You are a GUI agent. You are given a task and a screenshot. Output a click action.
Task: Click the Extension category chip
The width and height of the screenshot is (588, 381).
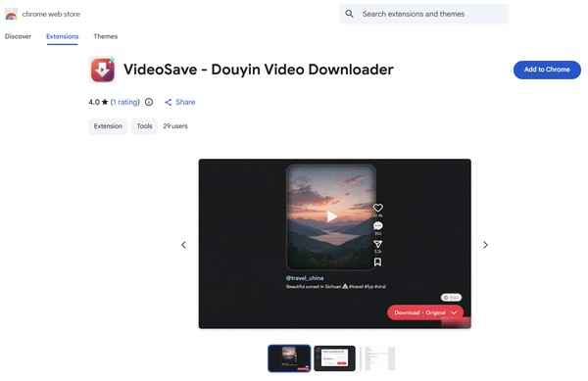tap(108, 126)
